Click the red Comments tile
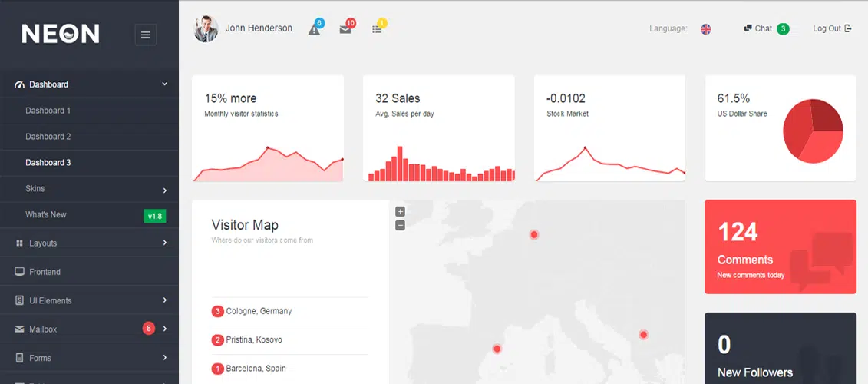 pos(780,247)
